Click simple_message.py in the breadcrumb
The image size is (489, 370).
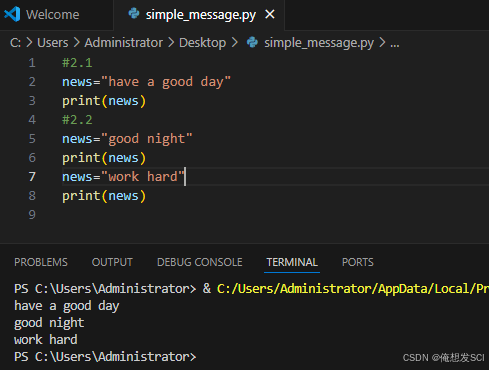(x=319, y=43)
